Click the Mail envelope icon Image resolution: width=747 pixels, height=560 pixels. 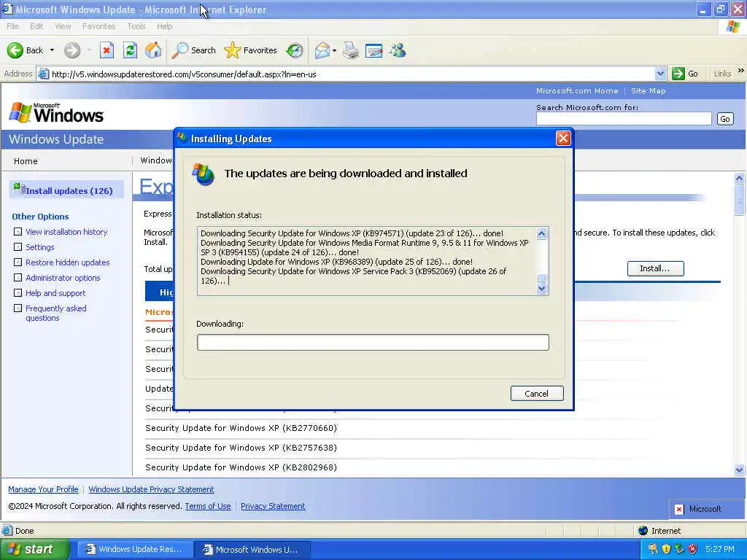(322, 50)
